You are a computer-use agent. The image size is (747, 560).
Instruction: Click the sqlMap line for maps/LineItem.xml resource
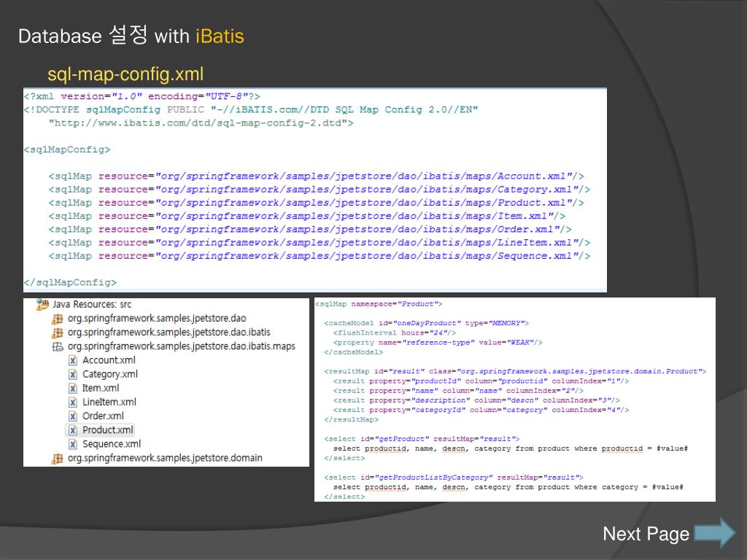tap(320, 243)
